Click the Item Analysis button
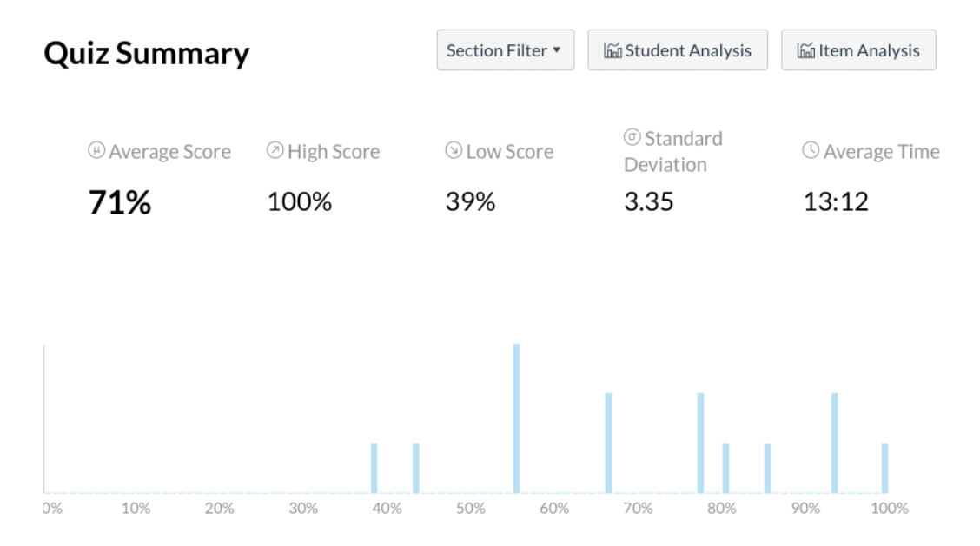 857,50
